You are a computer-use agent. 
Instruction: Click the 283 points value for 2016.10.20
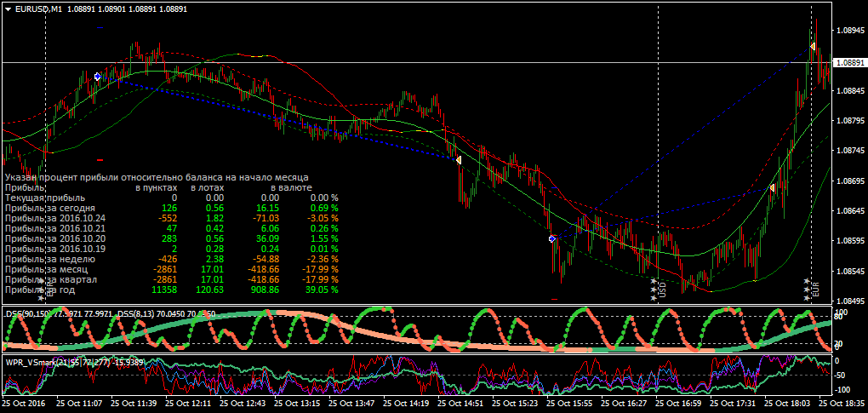click(168, 238)
